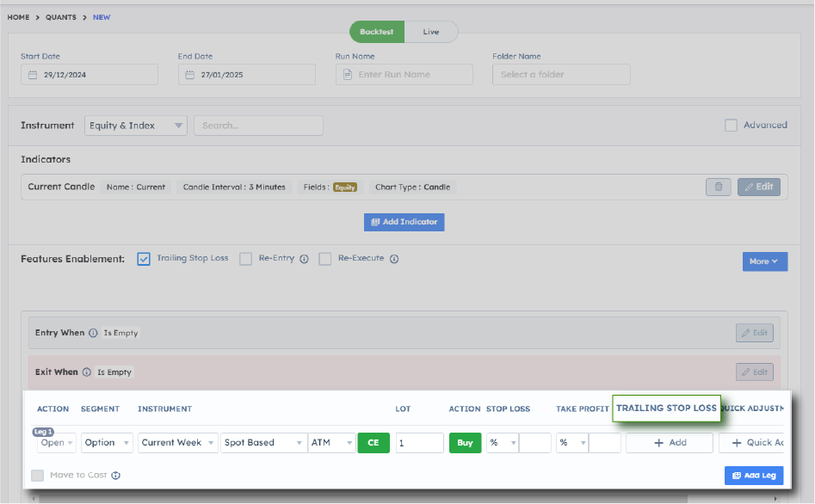Uncheck the Trailing Stop Loss checkbox
This screenshot has height=504, width=815.
pos(144,259)
